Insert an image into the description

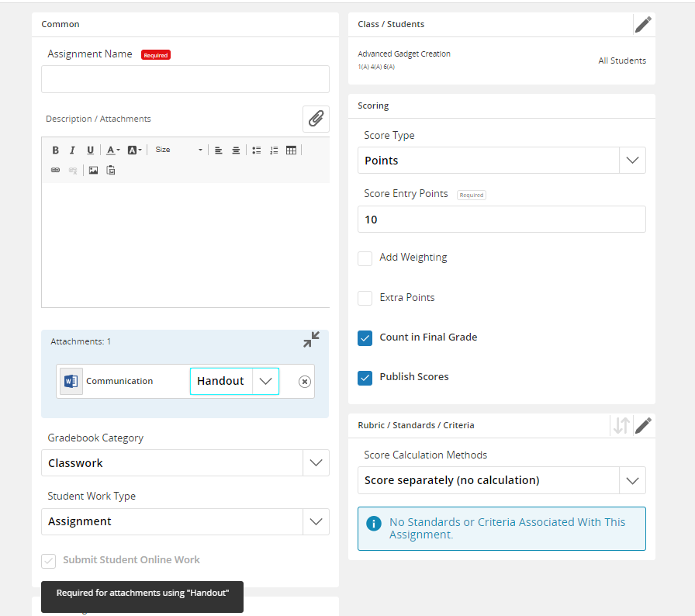point(93,170)
